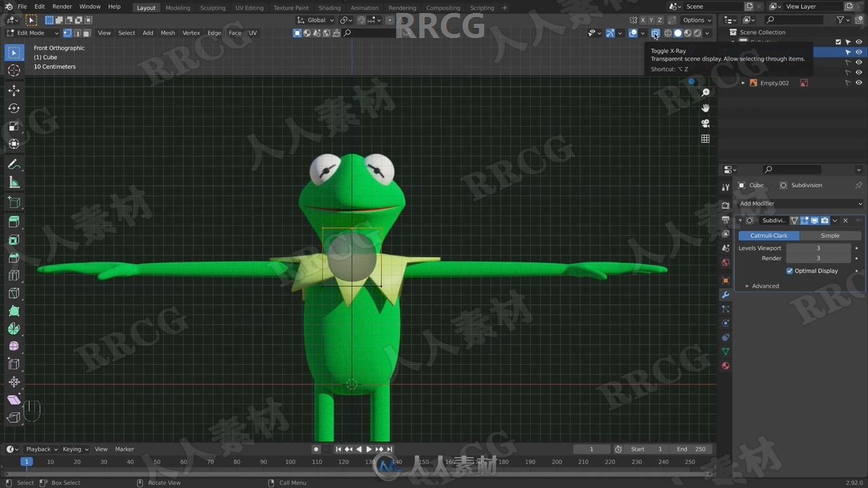Open the Mesh menu
The image size is (868, 488).
click(167, 33)
